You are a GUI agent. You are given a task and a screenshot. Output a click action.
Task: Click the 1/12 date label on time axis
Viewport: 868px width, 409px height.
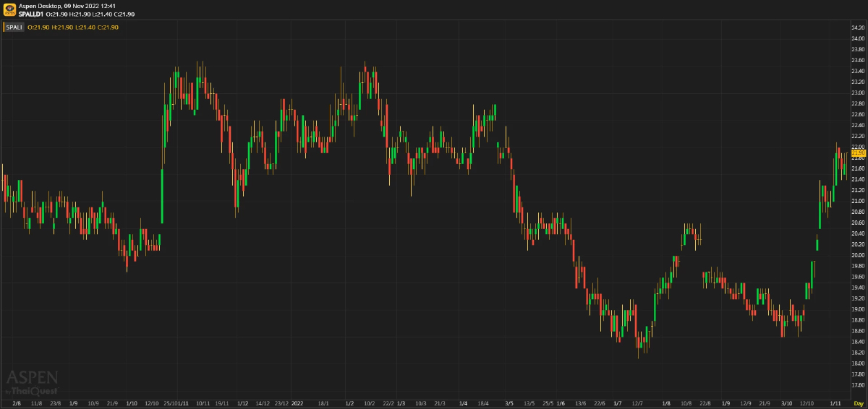pyautogui.click(x=243, y=402)
